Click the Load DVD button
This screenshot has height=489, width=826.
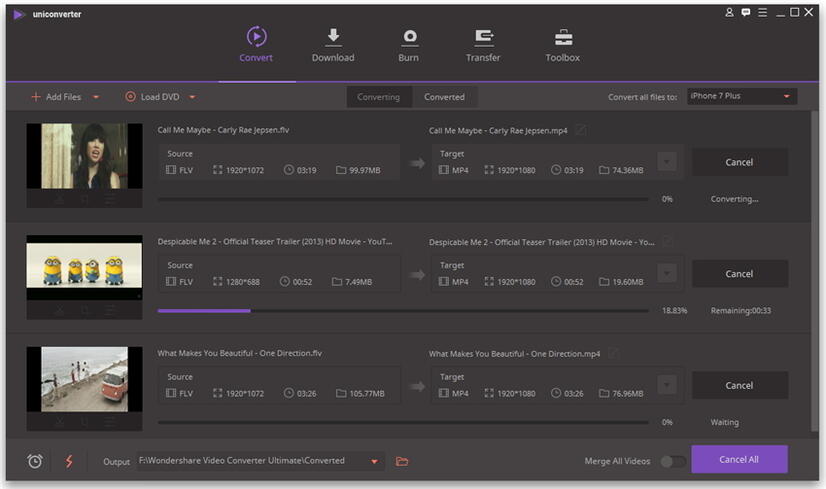[153, 97]
